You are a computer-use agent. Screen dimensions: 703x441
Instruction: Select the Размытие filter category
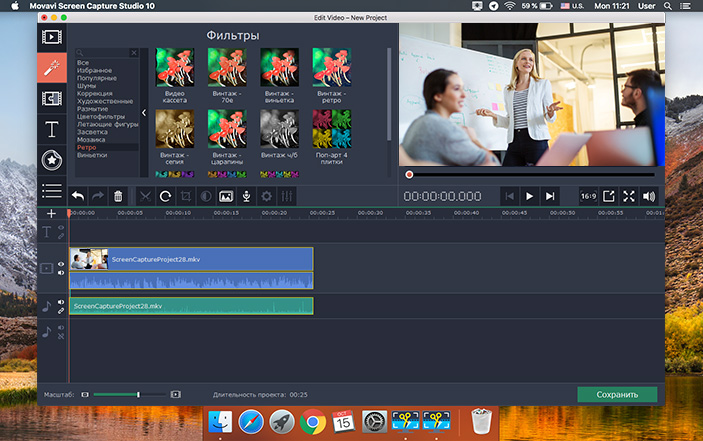[92, 109]
